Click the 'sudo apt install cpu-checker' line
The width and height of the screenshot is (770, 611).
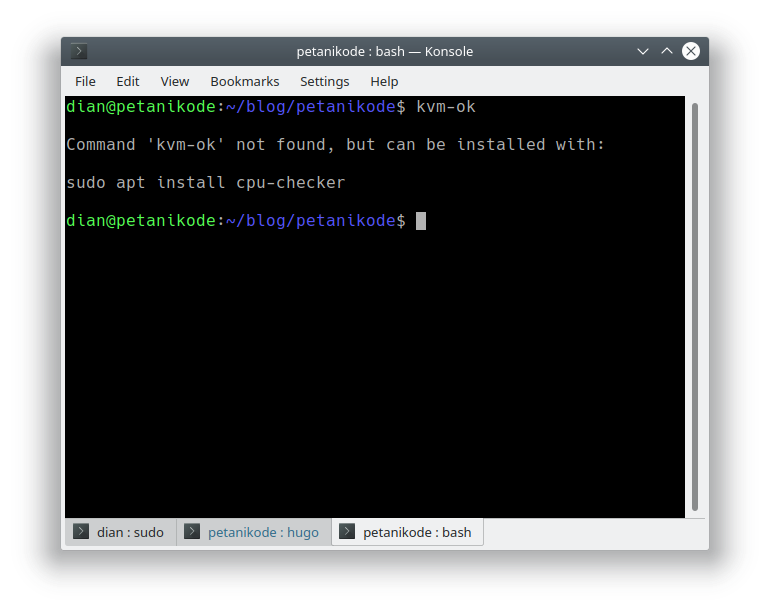coord(205,182)
